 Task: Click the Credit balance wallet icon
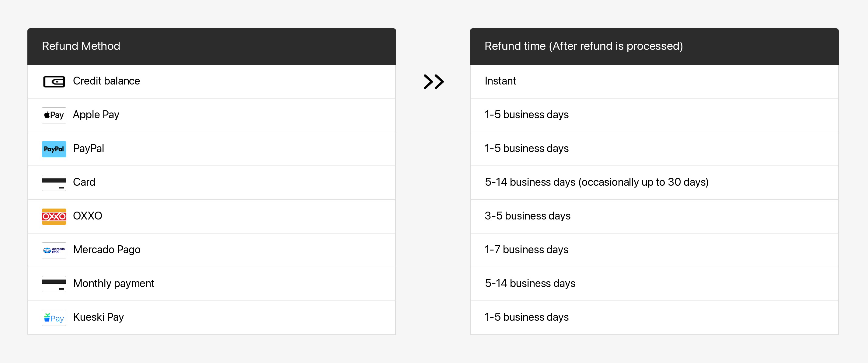(54, 81)
